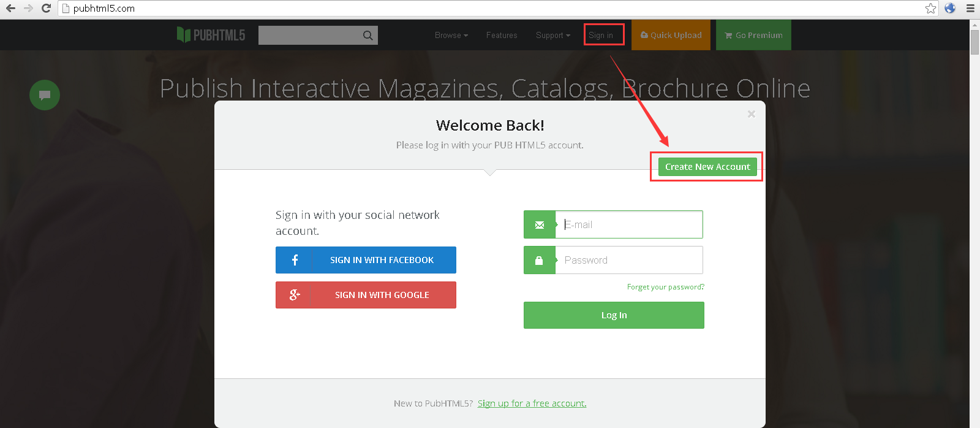Click the scrollbar up arrow
The height and width of the screenshot is (428, 980).
(x=974, y=25)
